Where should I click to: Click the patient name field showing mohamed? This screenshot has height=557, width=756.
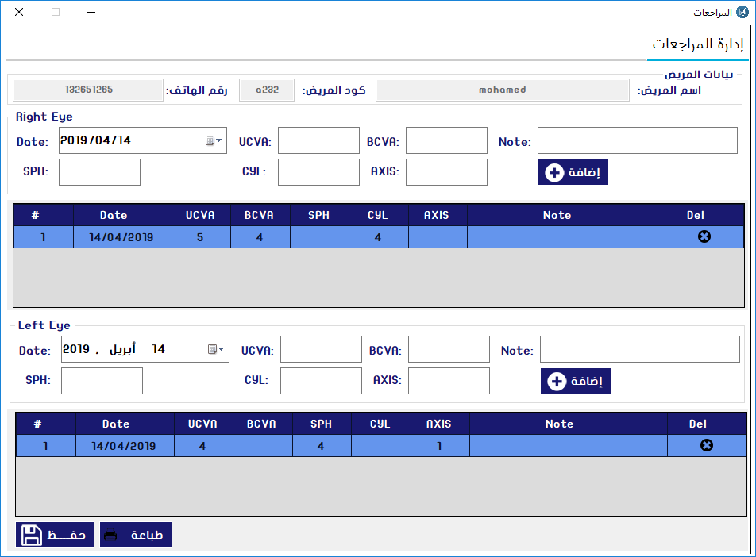coord(503,90)
